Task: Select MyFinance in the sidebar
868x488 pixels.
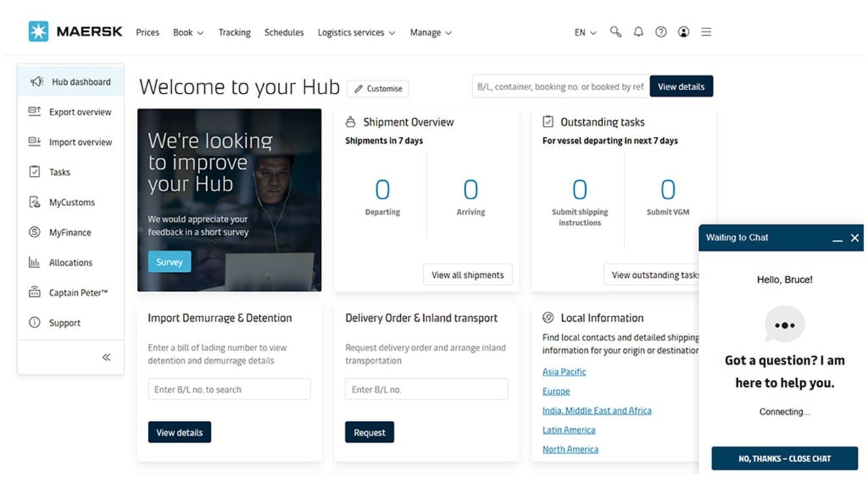Action: click(x=70, y=232)
